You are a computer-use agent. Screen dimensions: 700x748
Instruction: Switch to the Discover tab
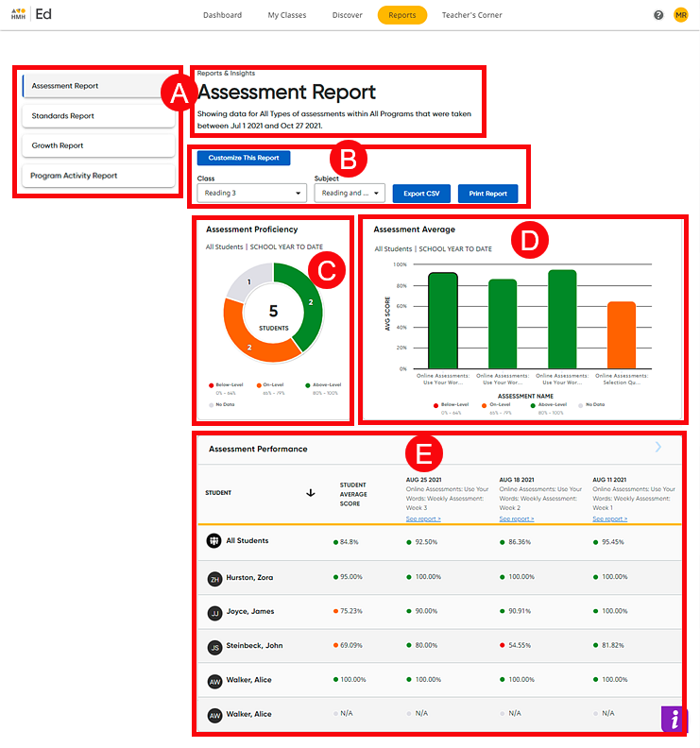(x=348, y=15)
